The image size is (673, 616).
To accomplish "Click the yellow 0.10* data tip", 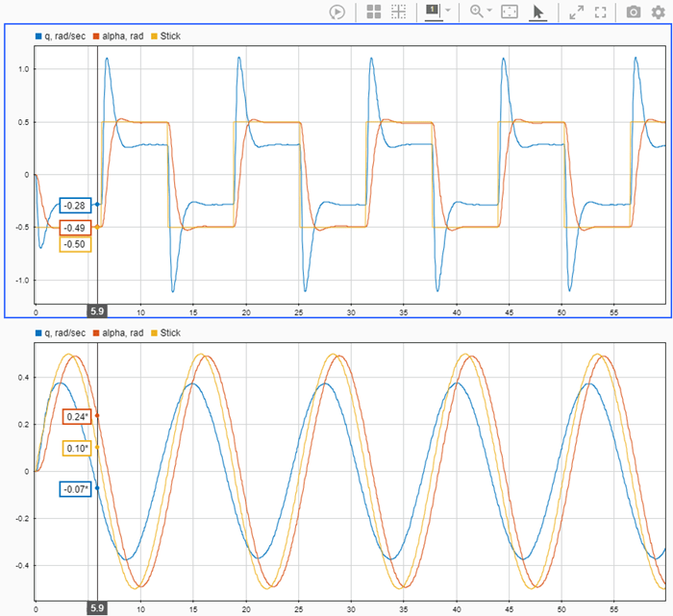I will [x=77, y=448].
